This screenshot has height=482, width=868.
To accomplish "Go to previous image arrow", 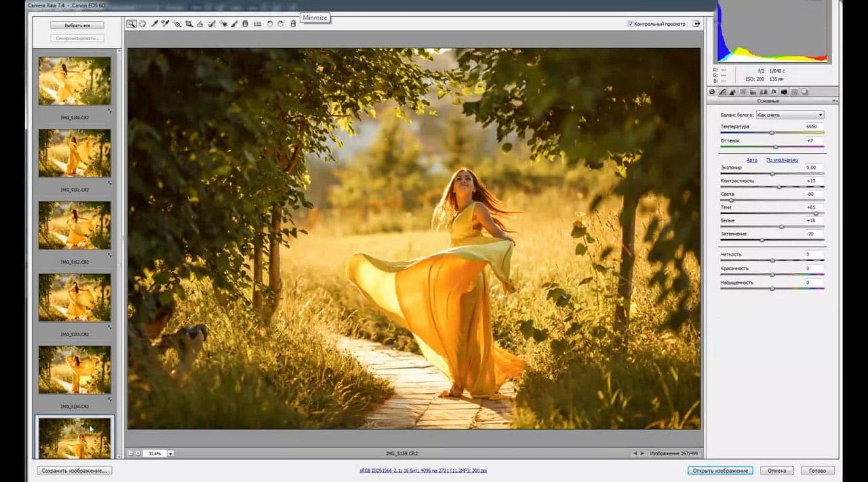I will click(635, 453).
